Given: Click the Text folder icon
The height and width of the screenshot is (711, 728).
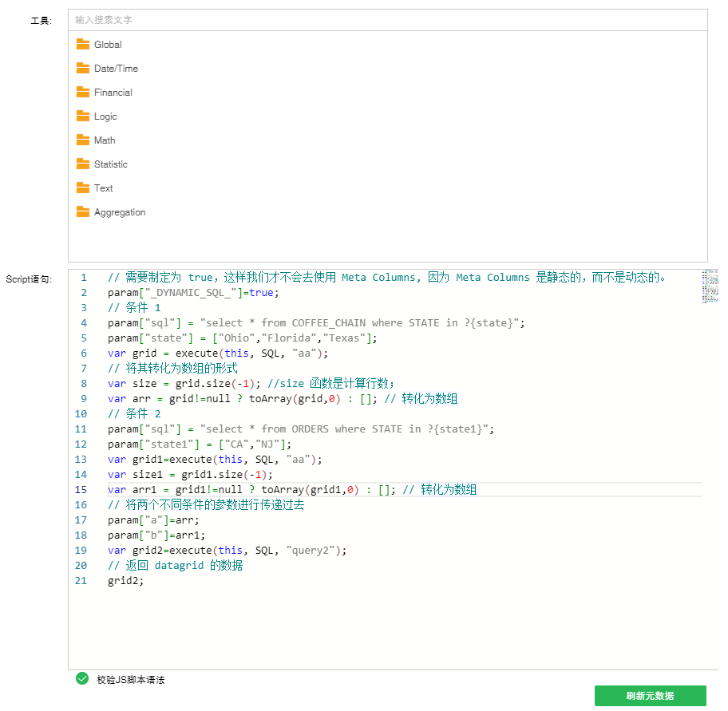Looking at the screenshot, I should [83, 188].
